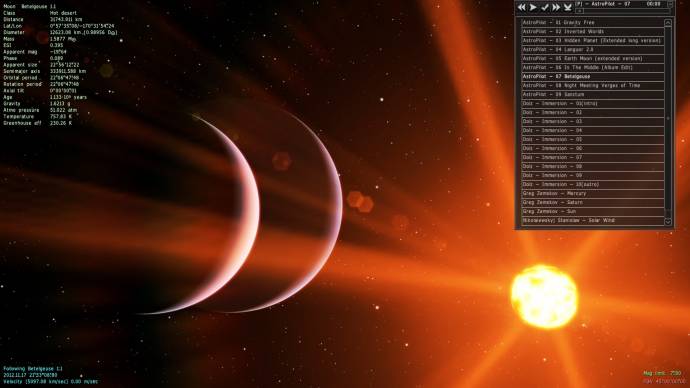Select the highlighted AstroPilot 07 Betelgeuse track

point(592,77)
